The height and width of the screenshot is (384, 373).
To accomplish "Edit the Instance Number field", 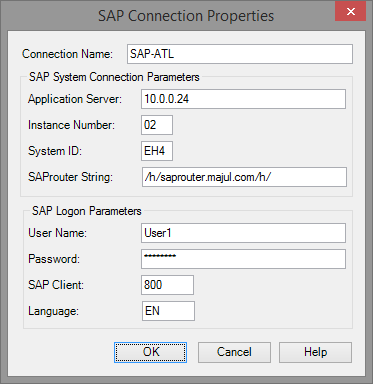I will click(x=157, y=125).
